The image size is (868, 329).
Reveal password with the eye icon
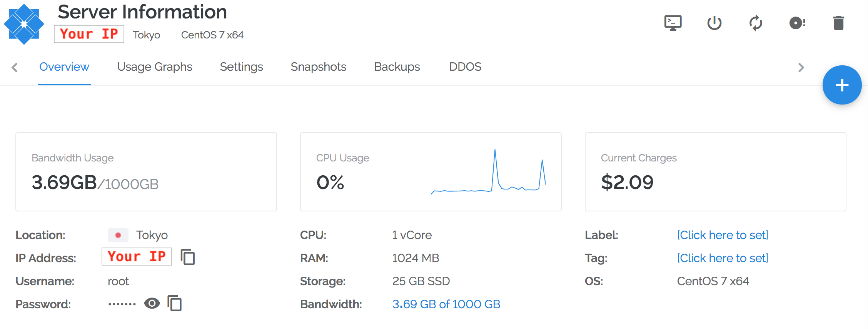click(x=152, y=303)
